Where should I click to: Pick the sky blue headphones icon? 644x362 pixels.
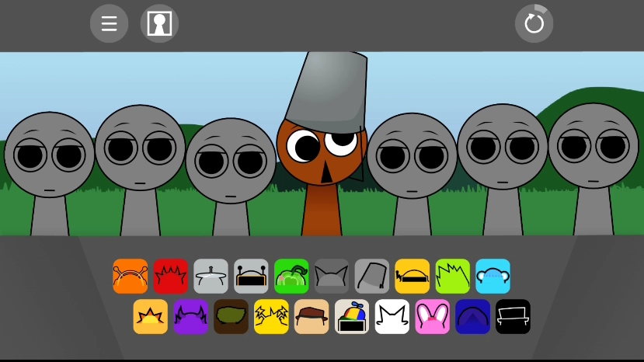493,276
